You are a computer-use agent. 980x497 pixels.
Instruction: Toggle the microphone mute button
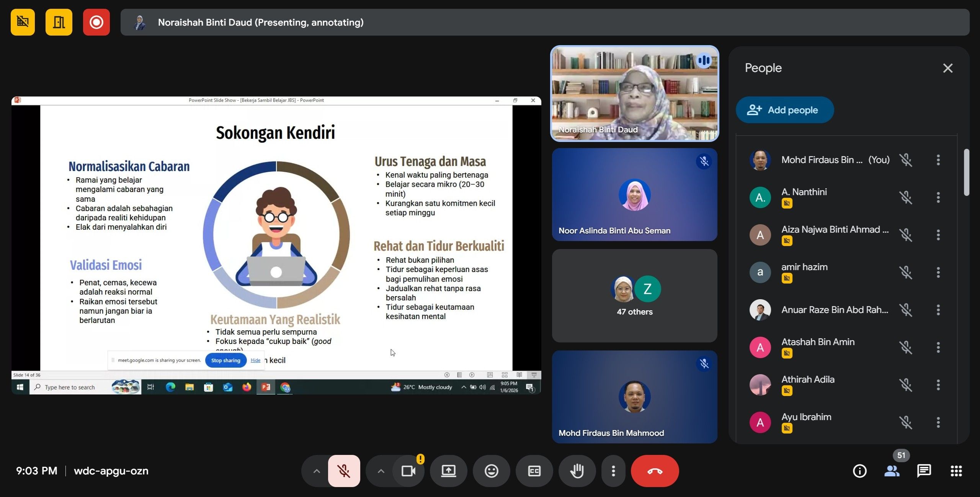point(344,471)
